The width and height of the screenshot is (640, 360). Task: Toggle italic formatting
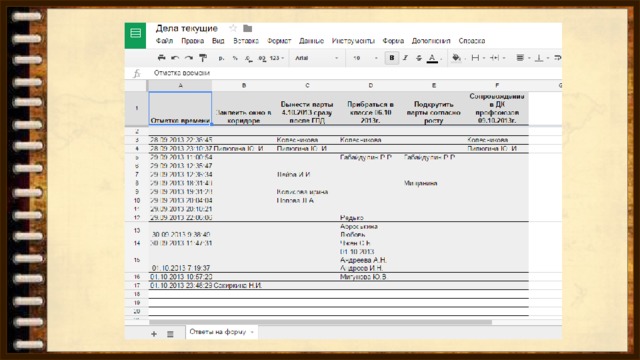click(x=405, y=58)
